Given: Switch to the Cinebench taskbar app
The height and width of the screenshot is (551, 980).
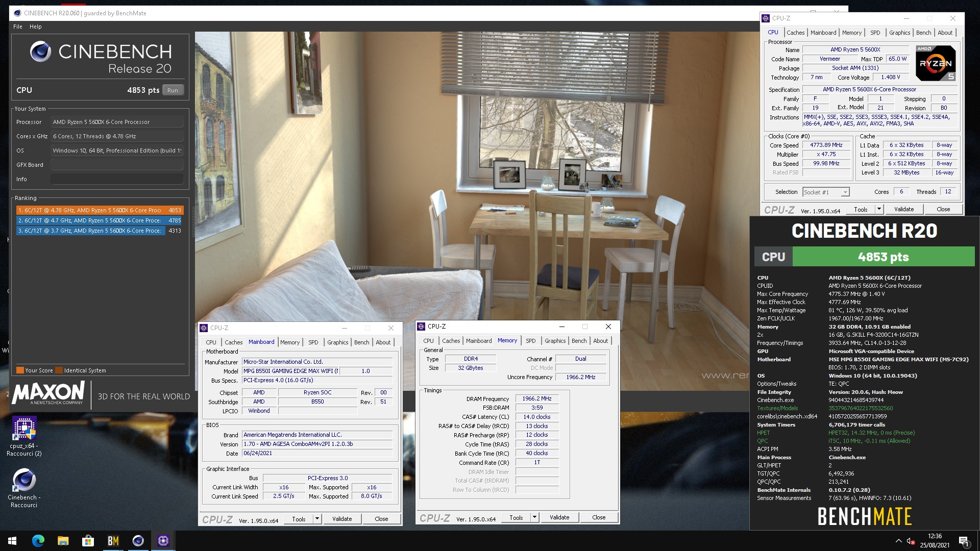Looking at the screenshot, I should coord(138,541).
